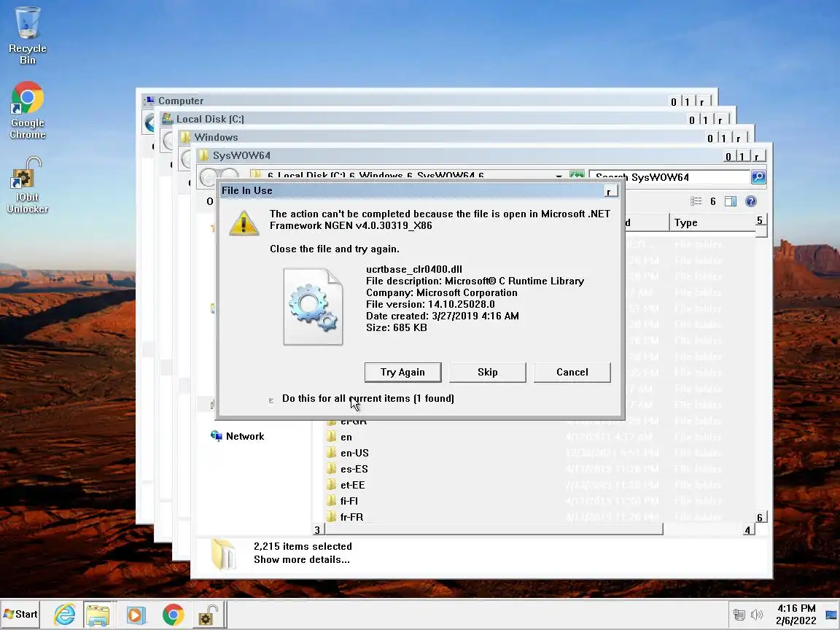Sort by the Type column header

(712, 222)
